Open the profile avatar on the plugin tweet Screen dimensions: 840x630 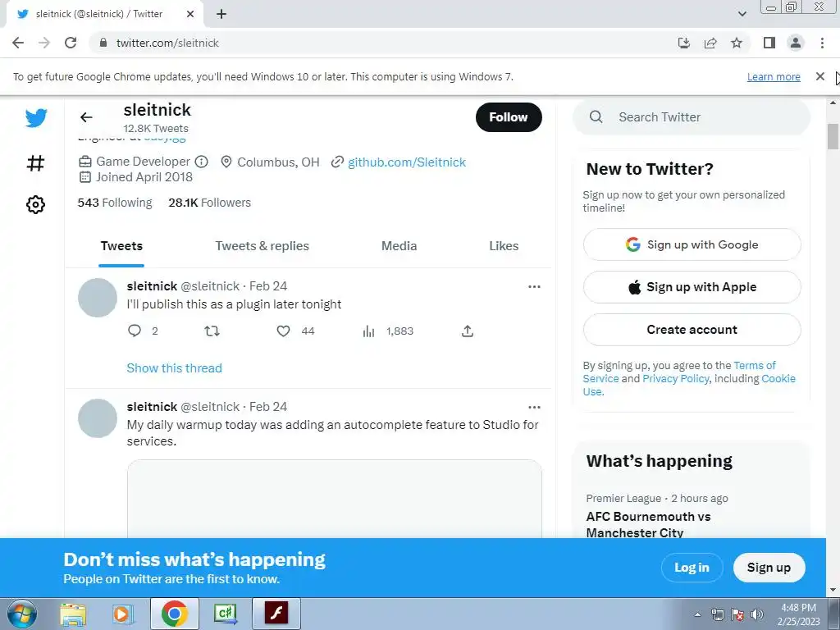[98, 297]
